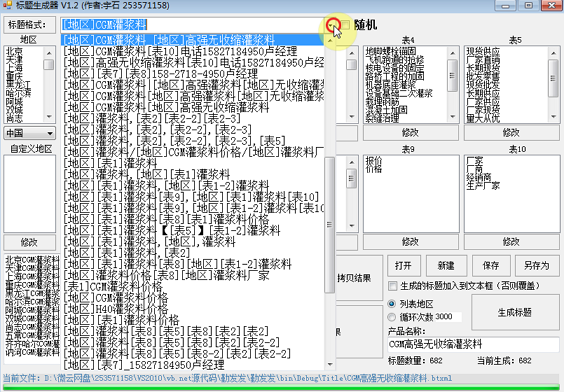The width and height of the screenshot is (564, 392).
Task: Click 修改 button under 表10 list
Action: coord(511,242)
